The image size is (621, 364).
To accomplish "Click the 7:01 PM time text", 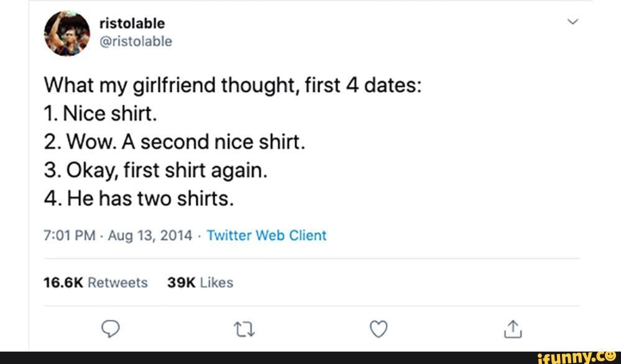I will coord(68,235).
